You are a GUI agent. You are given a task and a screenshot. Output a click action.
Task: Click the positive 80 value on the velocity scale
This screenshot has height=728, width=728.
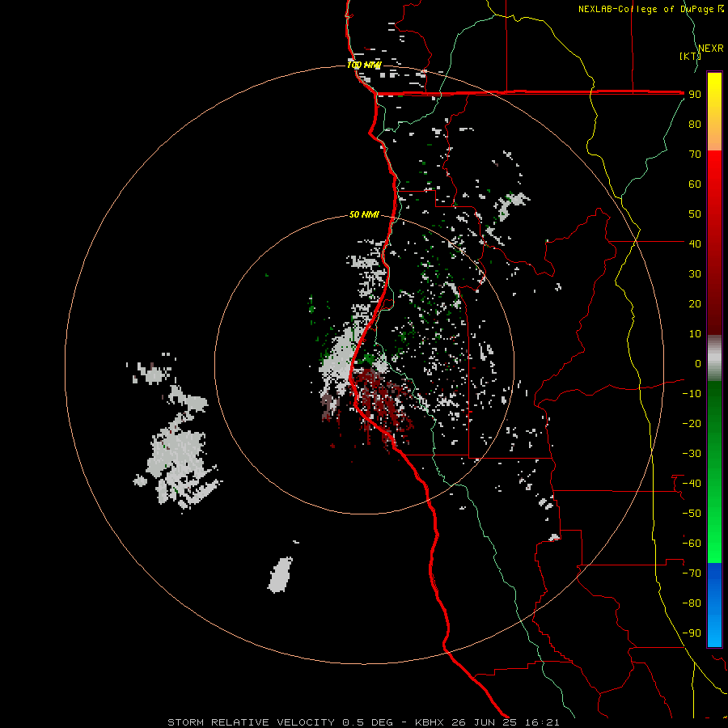695,124
